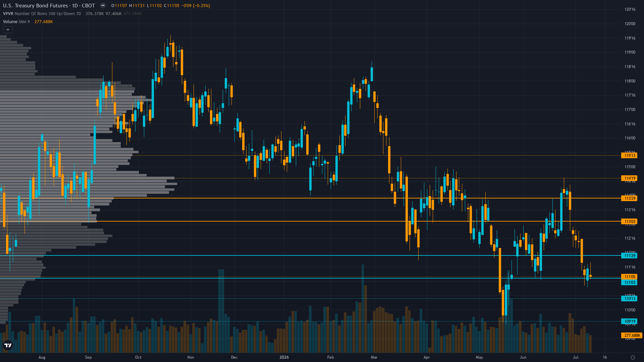This screenshot has width=644, height=362.
Task: Click the May label on time axis
Action: (x=479, y=357)
